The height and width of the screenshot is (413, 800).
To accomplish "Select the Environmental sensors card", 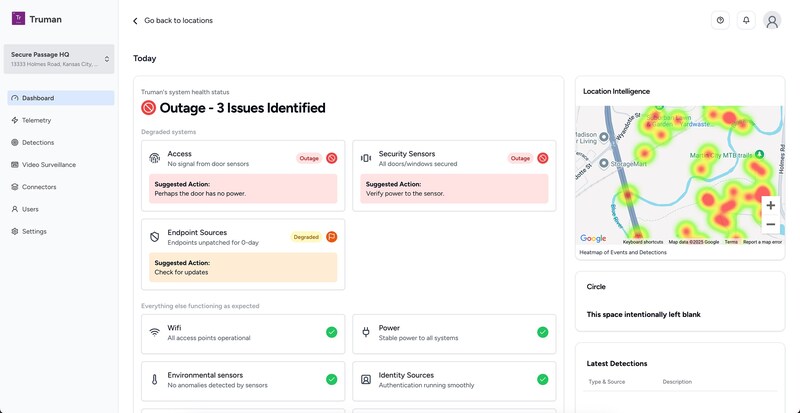I will (x=243, y=380).
